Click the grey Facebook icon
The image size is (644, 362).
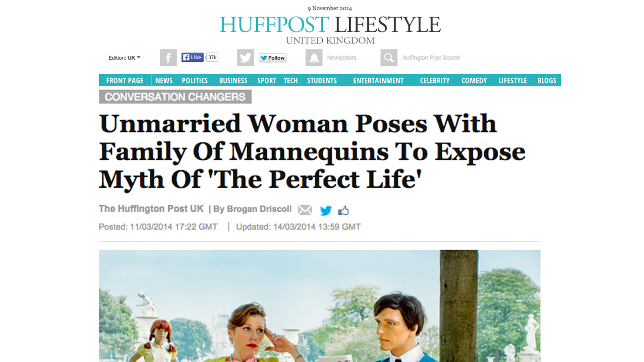(168, 58)
